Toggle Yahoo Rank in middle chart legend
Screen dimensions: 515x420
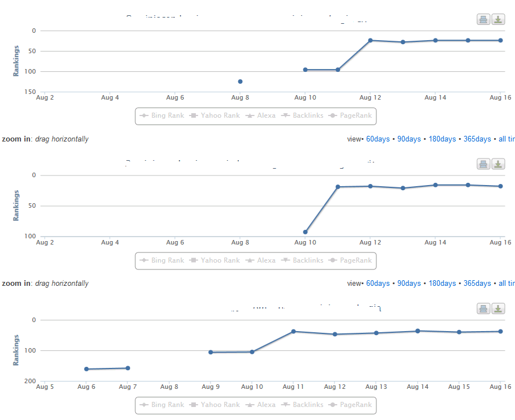[x=214, y=260]
